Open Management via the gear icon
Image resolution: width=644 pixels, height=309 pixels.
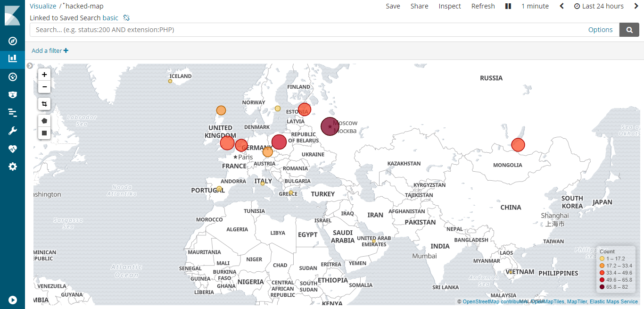pos(12,166)
